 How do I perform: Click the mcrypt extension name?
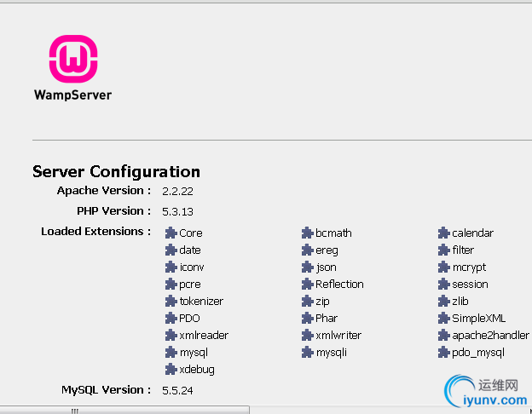[469, 267]
